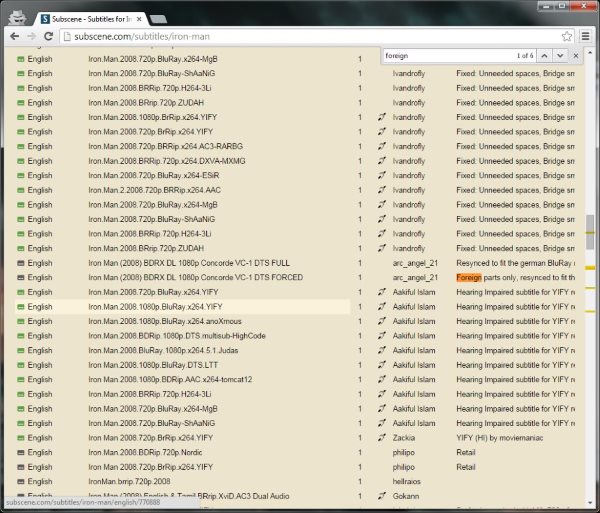Image resolution: width=600 pixels, height=513 pixels.
Task: Click hearing impaired icon in Zackia row
Action: pyautogui.click(x=382, y=437)
